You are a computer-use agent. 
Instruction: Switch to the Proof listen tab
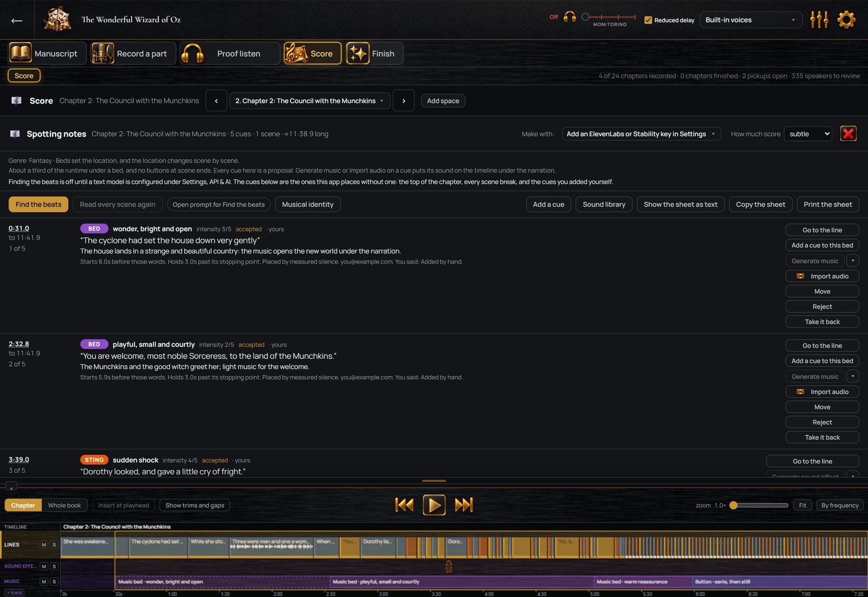pyautogui.click(x=230, y=53)
